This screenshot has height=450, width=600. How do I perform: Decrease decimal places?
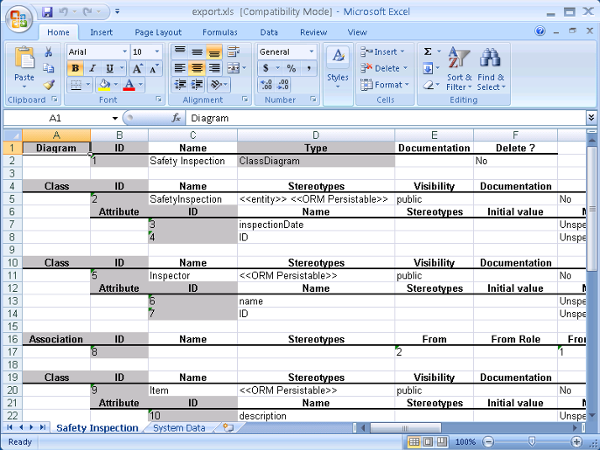click(283, 85)
